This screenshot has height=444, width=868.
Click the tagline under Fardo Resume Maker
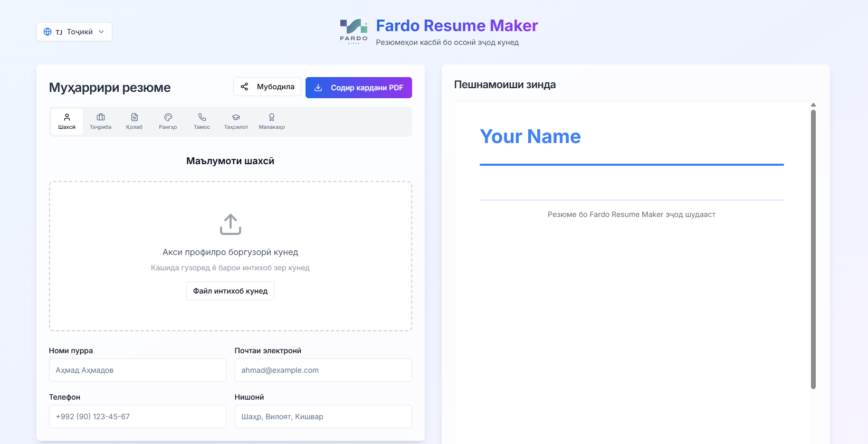tap(447, 42)
